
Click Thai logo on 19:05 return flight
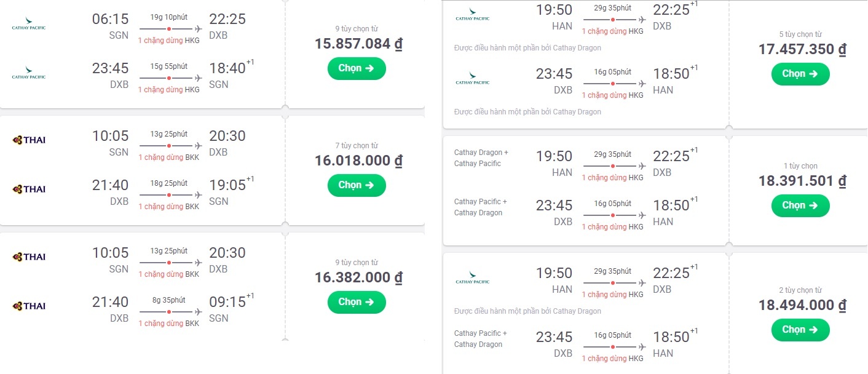(28, 189)
